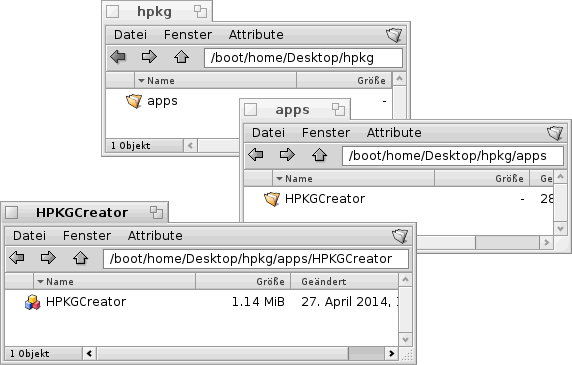The width and height of the screenshot is (572, 365).
Task: Go forward in the HPKGCreator window
Action: (x=48, y=258)
